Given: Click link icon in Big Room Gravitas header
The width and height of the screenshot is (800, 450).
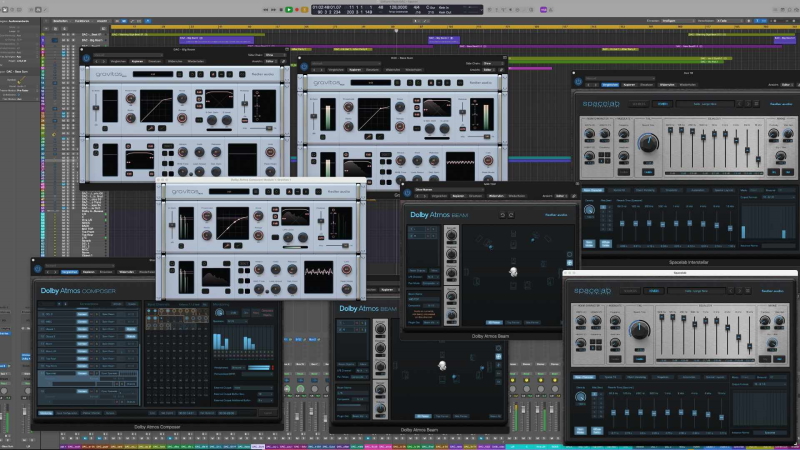Looking at the screenshot, I should pos(283,61).
